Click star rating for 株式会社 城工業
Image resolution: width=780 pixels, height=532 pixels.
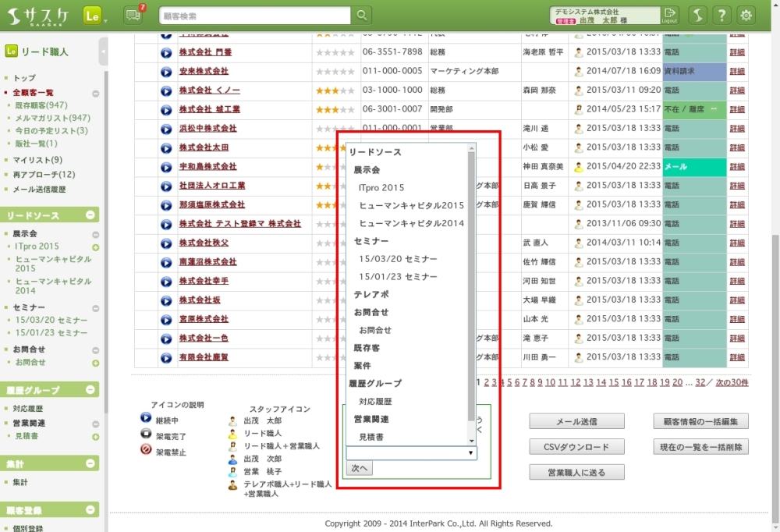pyautogui.click(x=335, y=109)
